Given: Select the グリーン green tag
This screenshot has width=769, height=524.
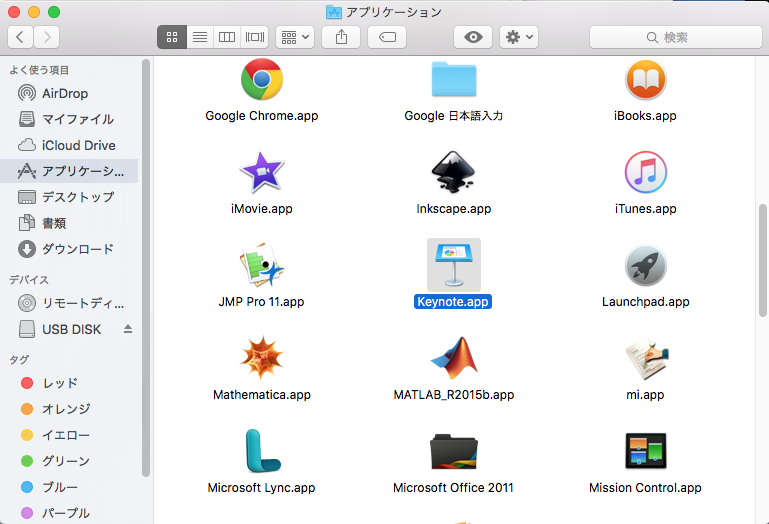Looking at the screenshot, I should click(x=69, y=461).
